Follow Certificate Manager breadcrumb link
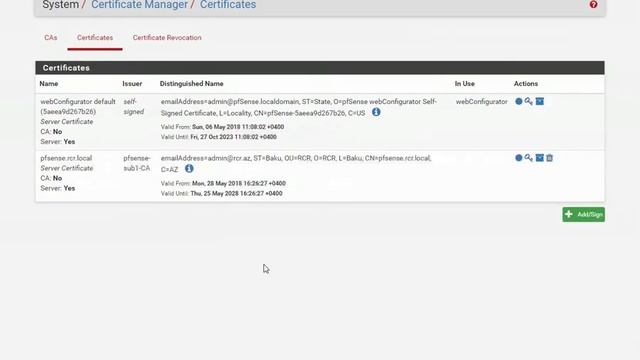 (139, 5)
